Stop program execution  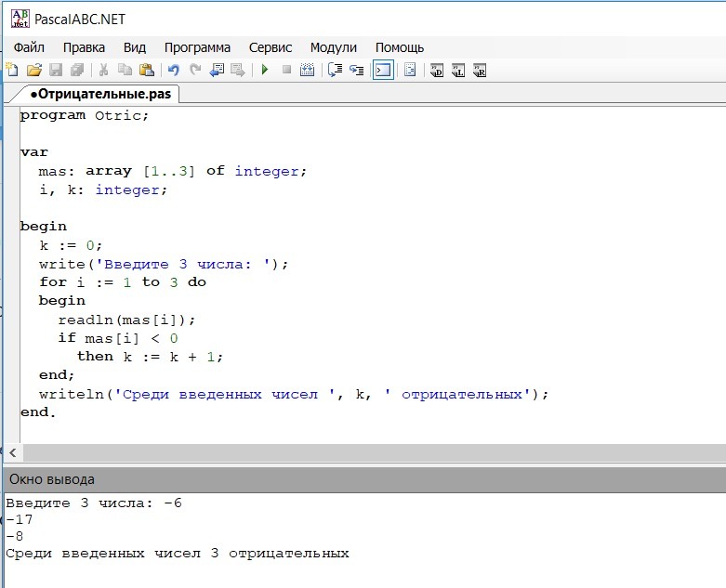point(286,70)
